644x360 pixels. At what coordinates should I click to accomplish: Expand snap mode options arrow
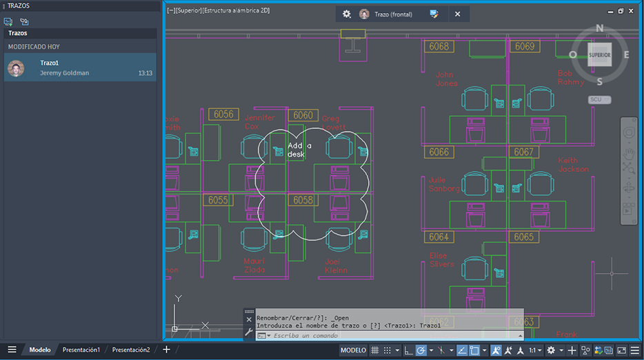pos(399,350)
